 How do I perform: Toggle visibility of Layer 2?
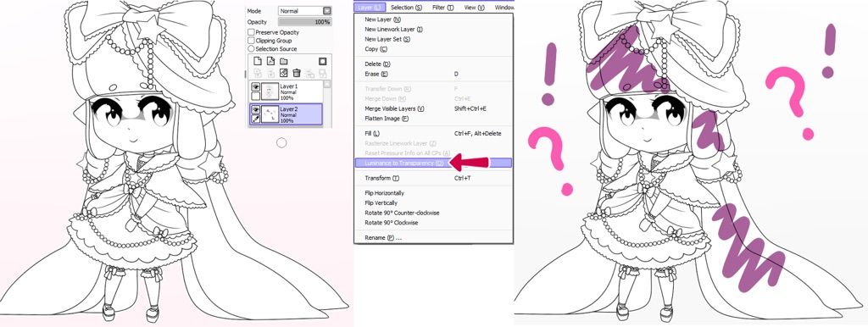coord(255,109)
